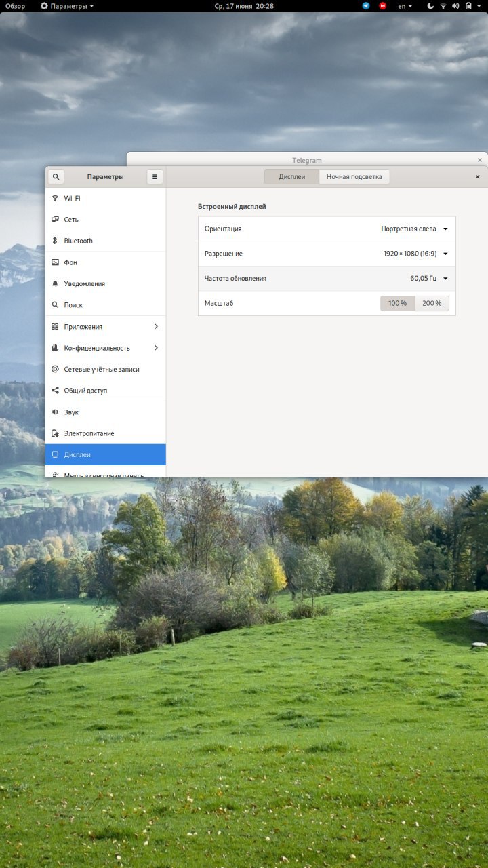488x868 pixels.
Task: Click the bell icon for Уведомления
Action: [x=55, y=283]
